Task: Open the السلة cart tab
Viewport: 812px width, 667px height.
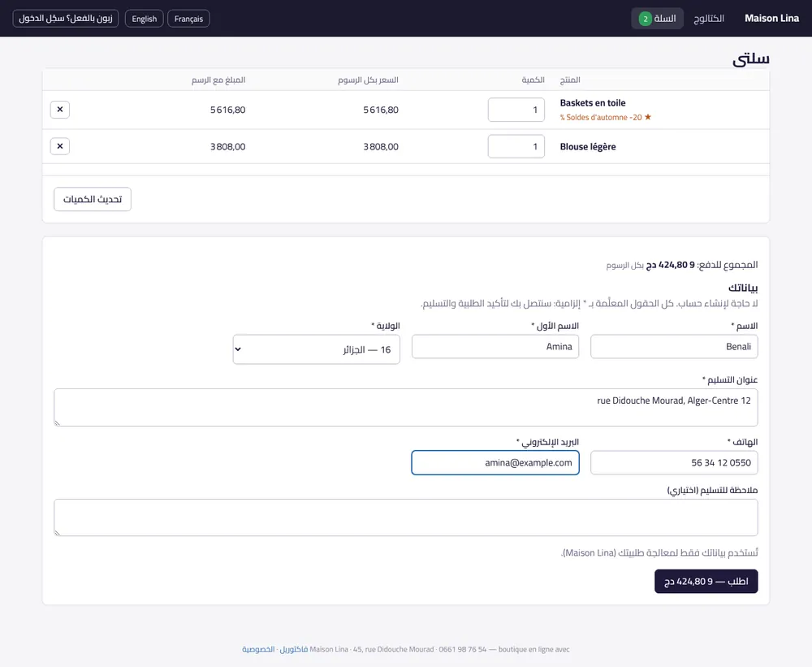Action: [x=657, y=19]
